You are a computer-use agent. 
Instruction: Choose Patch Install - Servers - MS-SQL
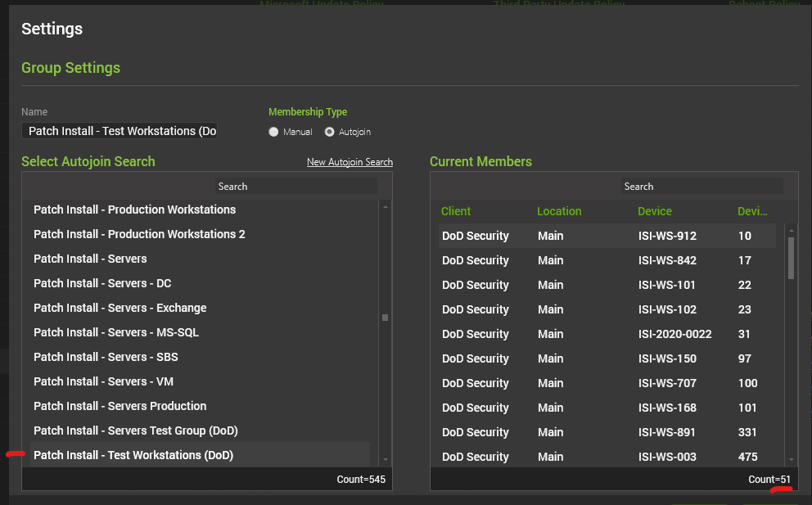(x=115, y=332)
